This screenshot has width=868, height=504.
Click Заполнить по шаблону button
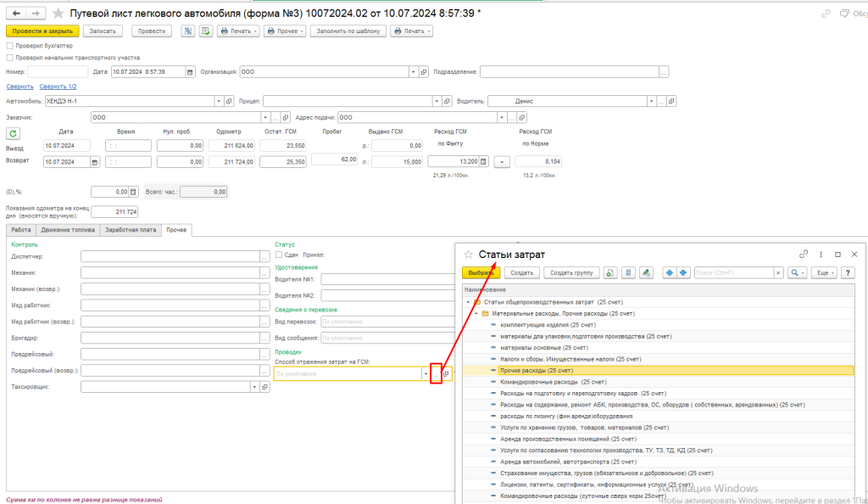(x=348, y=31)
